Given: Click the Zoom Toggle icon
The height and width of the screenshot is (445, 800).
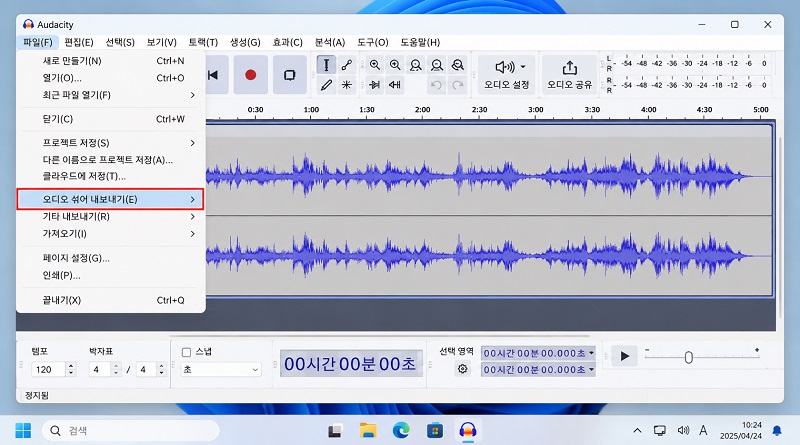Looking at the screenshot, I should (458, 65).
